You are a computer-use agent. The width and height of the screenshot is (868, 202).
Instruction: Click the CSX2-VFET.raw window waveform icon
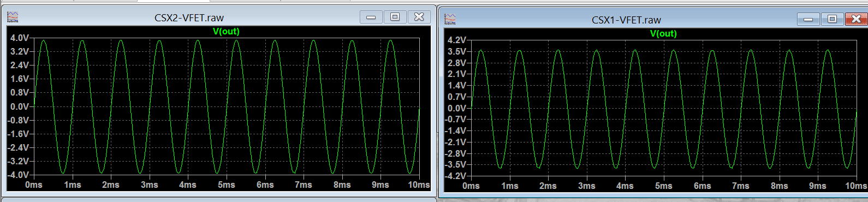13,17
